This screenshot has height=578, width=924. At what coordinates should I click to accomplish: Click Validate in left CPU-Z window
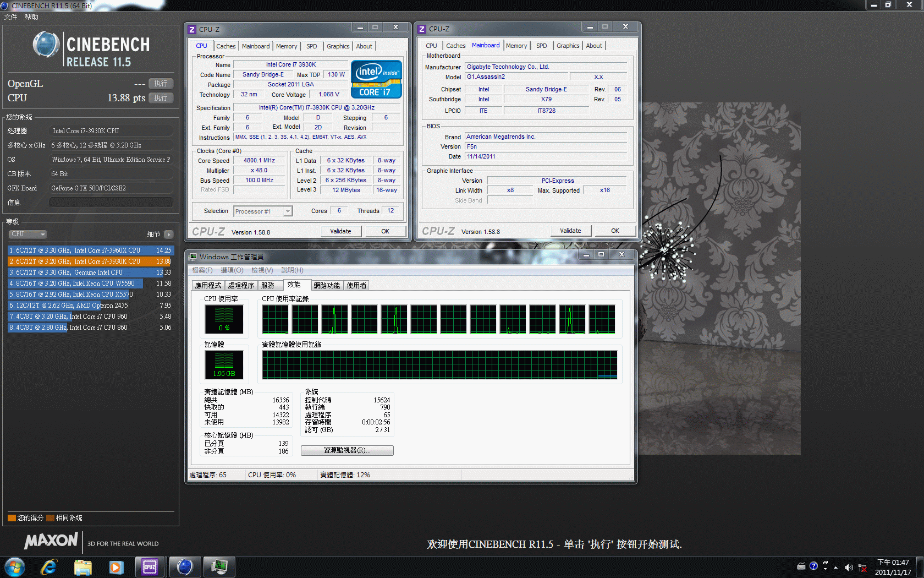tap(340, 231)
